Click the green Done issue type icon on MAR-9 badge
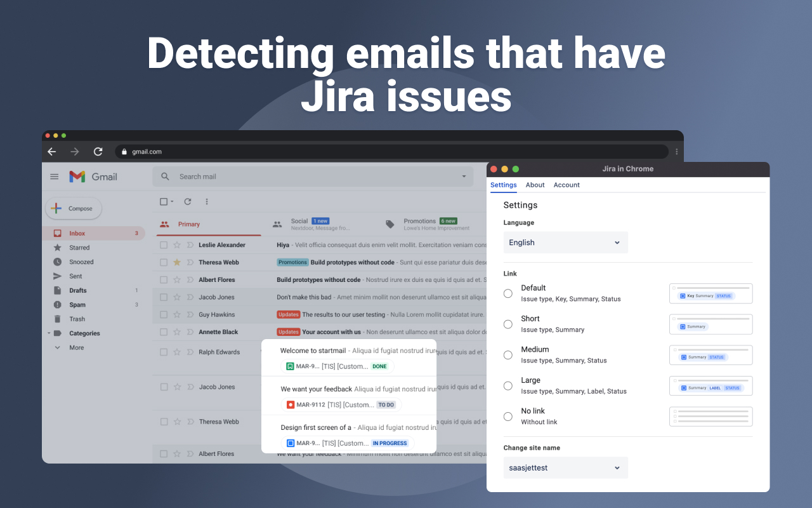 click(x=291, y=366)
